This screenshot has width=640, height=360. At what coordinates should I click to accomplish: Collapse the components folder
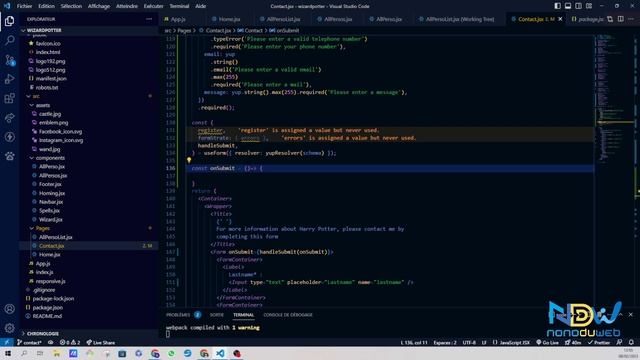coord(32,158)
